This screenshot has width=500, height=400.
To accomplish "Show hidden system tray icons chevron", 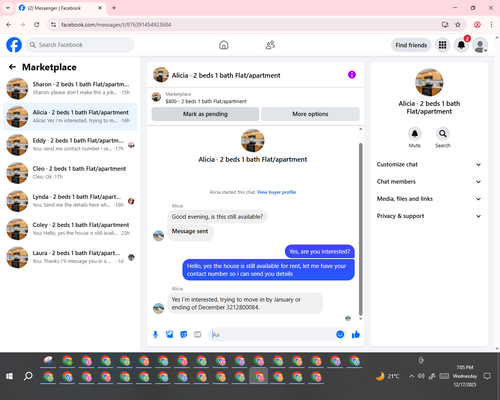I will 411,376.
